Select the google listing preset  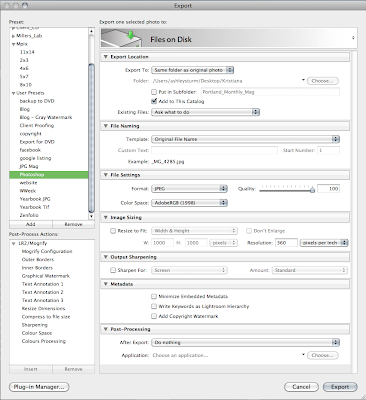pyautogui.click(x=35, y=158)
